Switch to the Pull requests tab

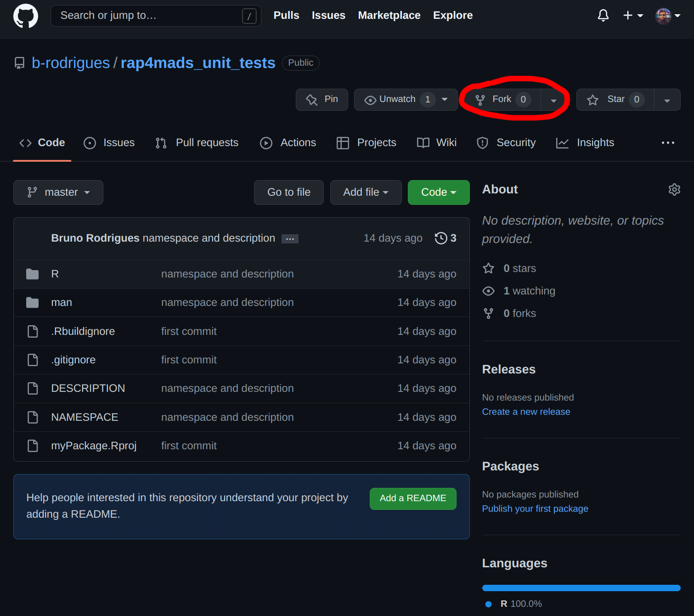tap(197, 143)
